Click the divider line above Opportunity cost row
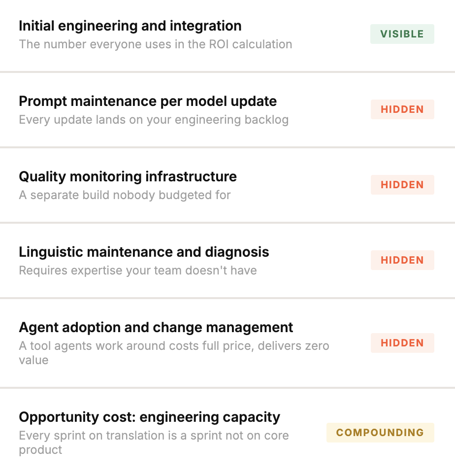This screenshot has height=476, width=455. [227, 388]
